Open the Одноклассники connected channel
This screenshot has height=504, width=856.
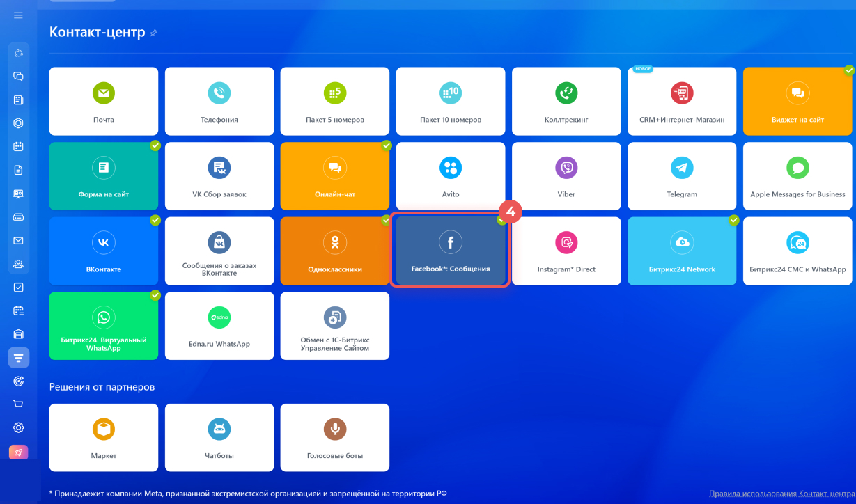[x=334, y=251]
